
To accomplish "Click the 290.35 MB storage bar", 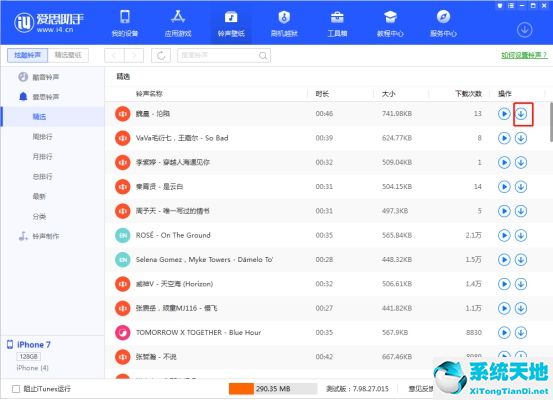I will coord(273,389).
